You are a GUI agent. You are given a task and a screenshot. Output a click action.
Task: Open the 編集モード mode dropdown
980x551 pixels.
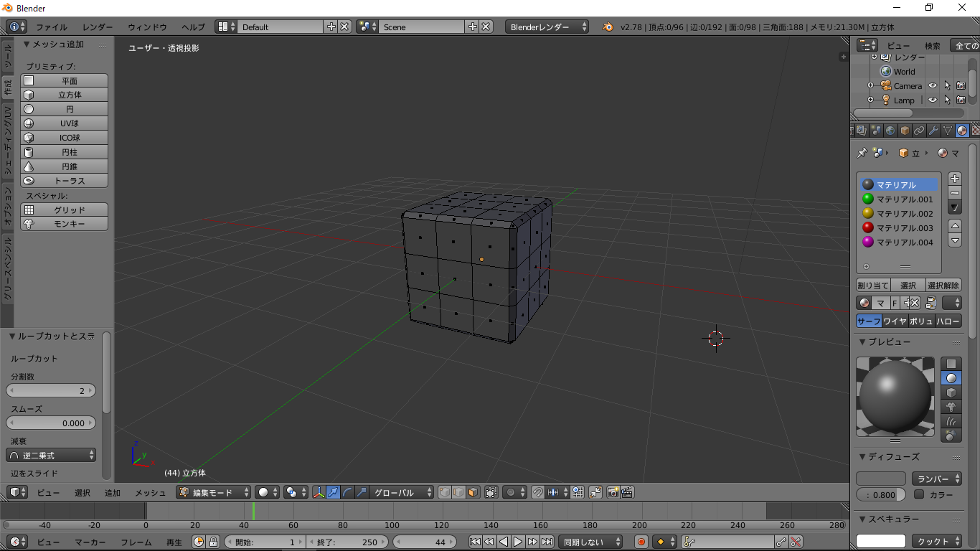(214, 492)
